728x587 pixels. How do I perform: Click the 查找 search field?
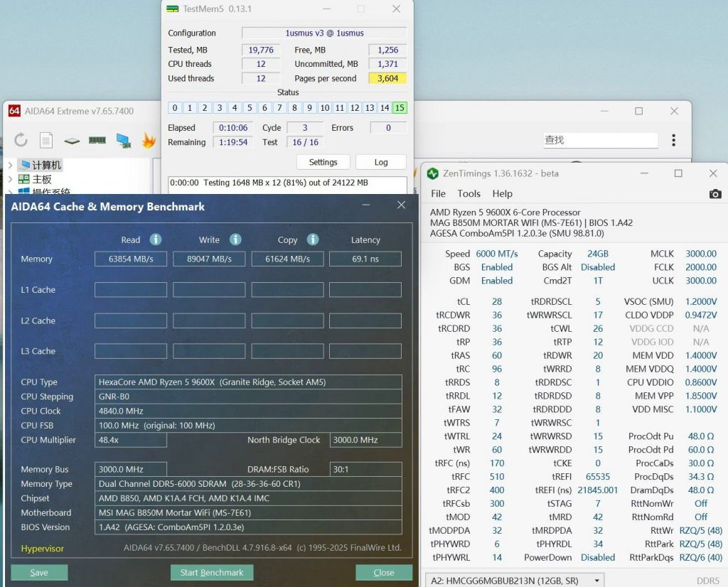click(x=601, y=140)
